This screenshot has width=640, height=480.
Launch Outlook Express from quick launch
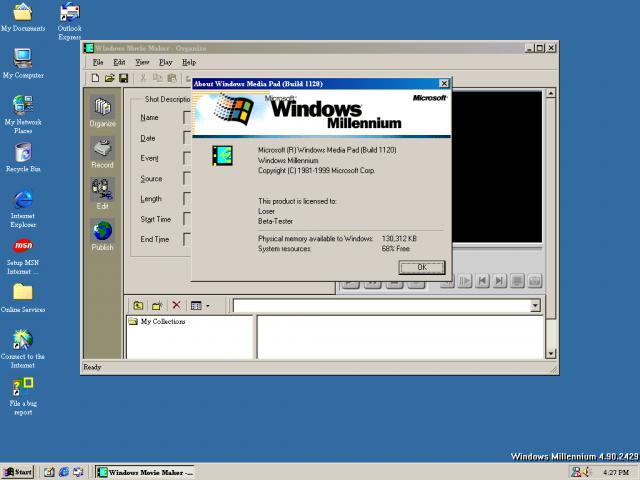pyautogui.click(x=78, y=472)
